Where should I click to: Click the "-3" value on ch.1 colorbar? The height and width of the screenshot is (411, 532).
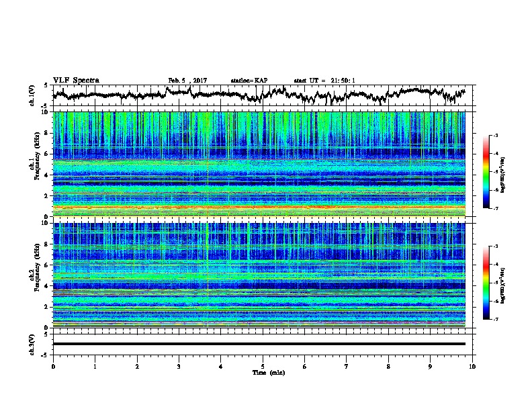(x=495, y=135)
